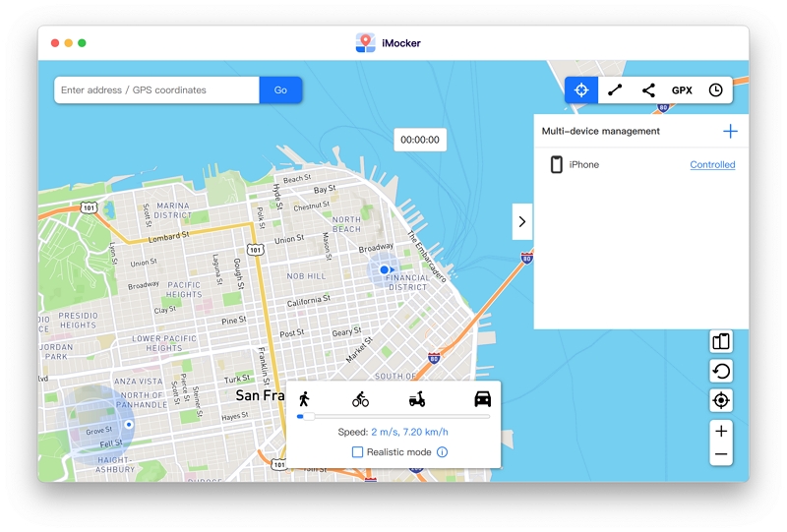The width and height of the screenshot is (787, 532).
Task: Open the GPX import option
Action: (x=682, y=89)
